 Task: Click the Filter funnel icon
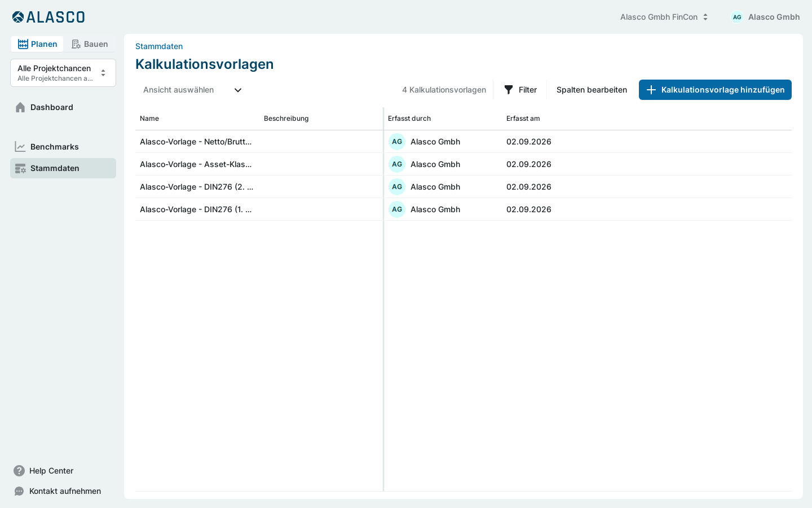click(509, 90)
